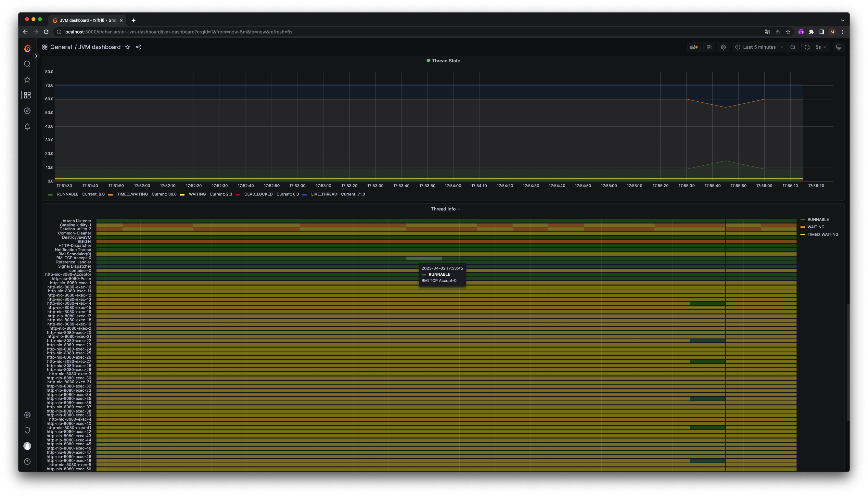Click the Attach Listener thread row label
Screen dimensions: 868x496
coord(77,221)
